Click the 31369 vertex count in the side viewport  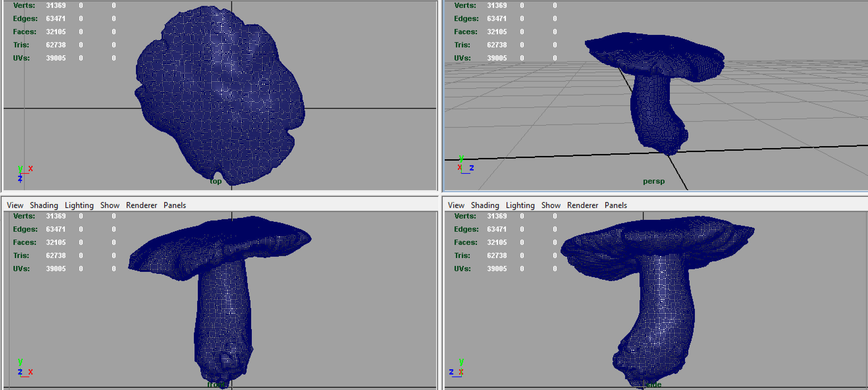[x=497, y=216]
